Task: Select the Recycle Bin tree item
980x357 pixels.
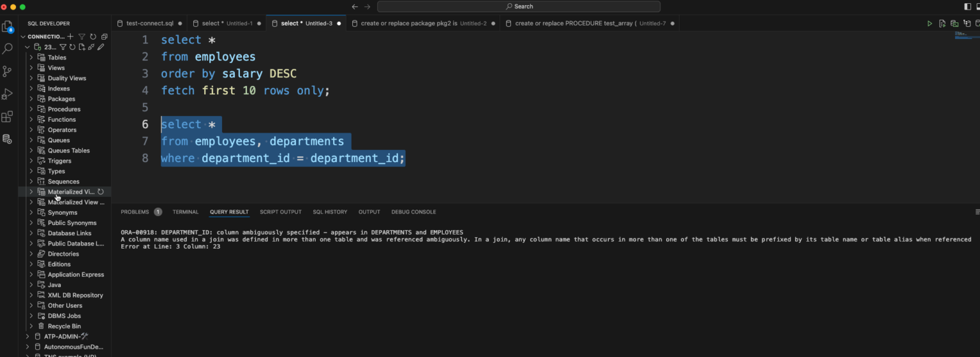Action: pyautogui.click(x=64, y=326)
